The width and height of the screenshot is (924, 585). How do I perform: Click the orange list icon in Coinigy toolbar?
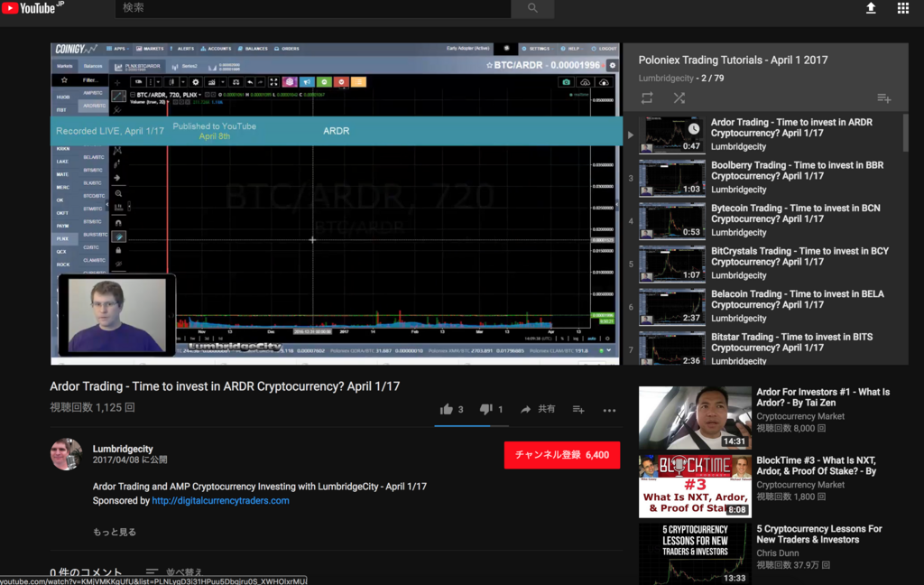click(x=358, y=82)
